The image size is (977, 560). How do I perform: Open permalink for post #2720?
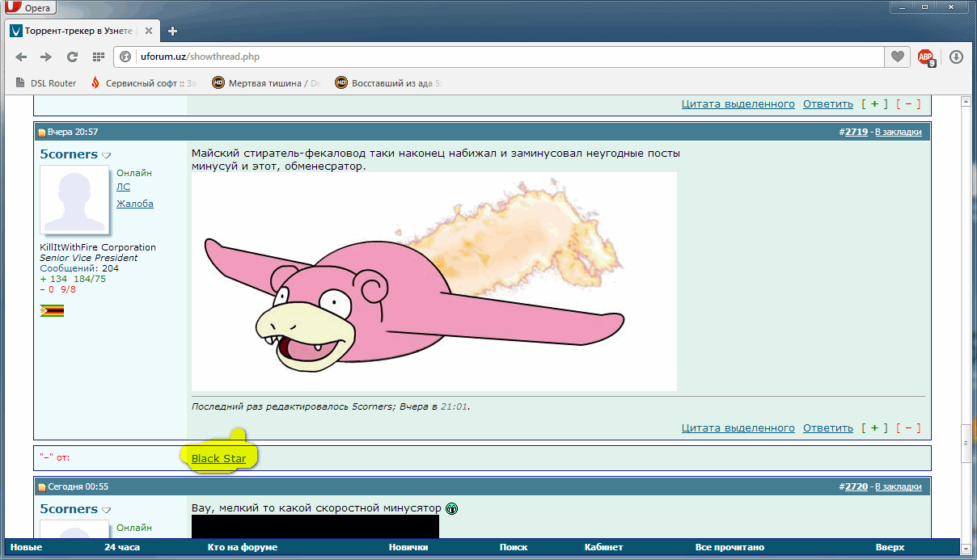856,486
